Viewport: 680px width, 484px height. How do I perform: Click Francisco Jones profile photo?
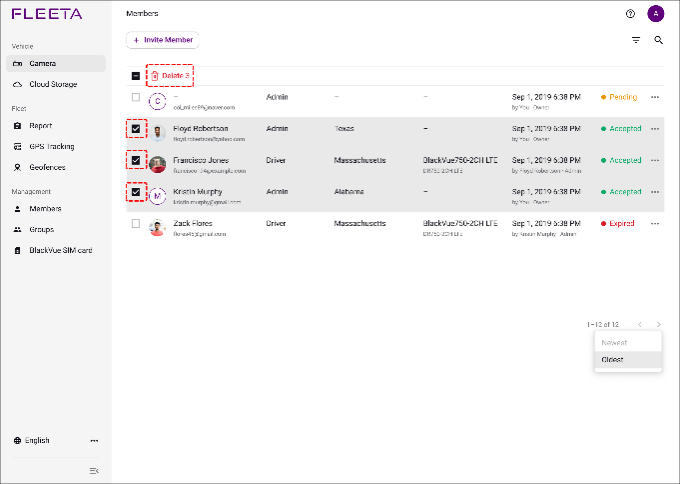(x=157, y=163)
